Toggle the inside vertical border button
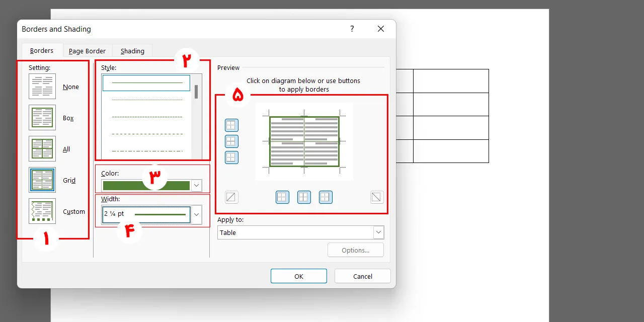Image resolution: width=644 pixels, height=322 pixels. tap(304, 197)
